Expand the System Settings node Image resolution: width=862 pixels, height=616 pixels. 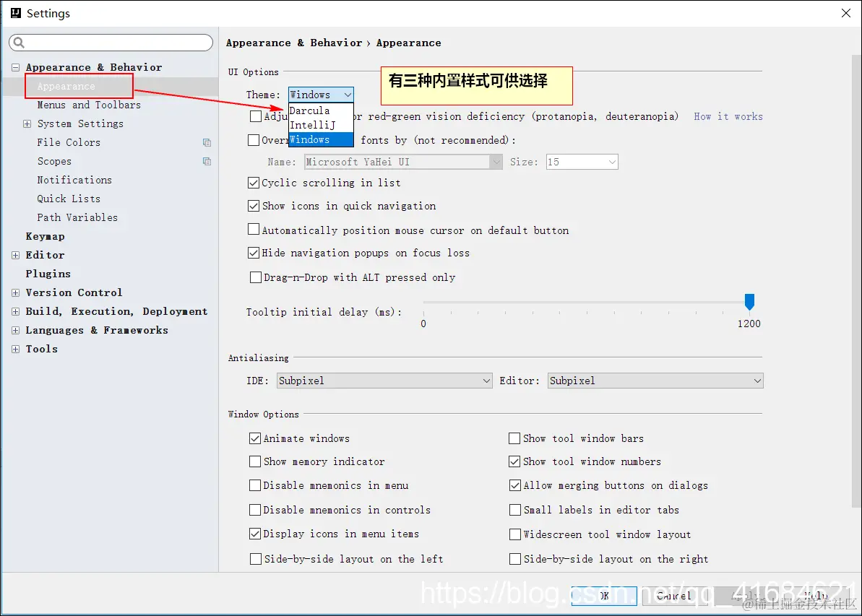pos(27,124)
